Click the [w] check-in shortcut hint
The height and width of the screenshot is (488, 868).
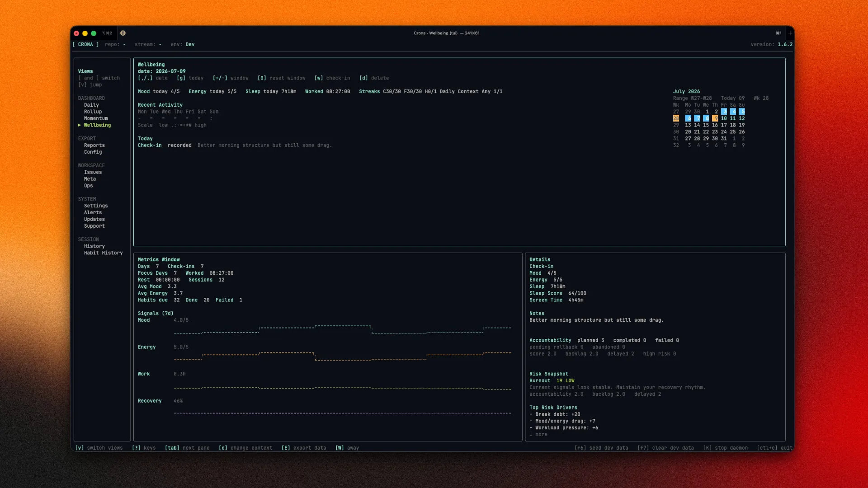coord(332,78)
